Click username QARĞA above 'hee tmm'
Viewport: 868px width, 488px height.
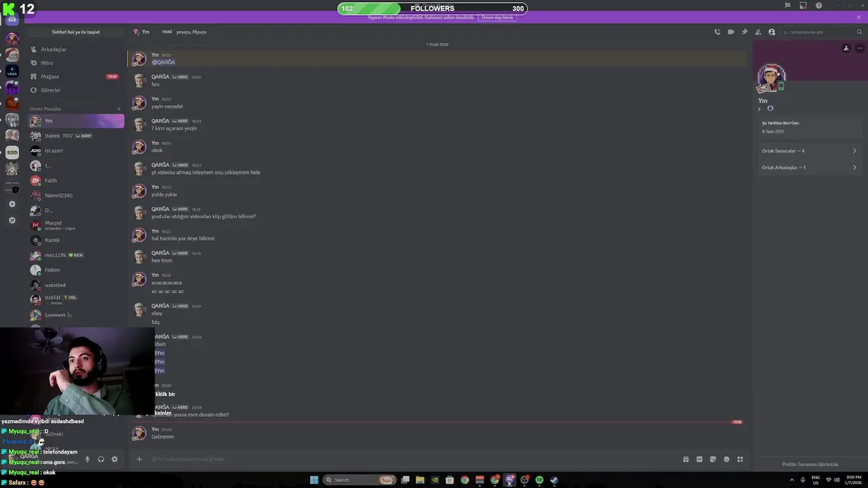160,253
